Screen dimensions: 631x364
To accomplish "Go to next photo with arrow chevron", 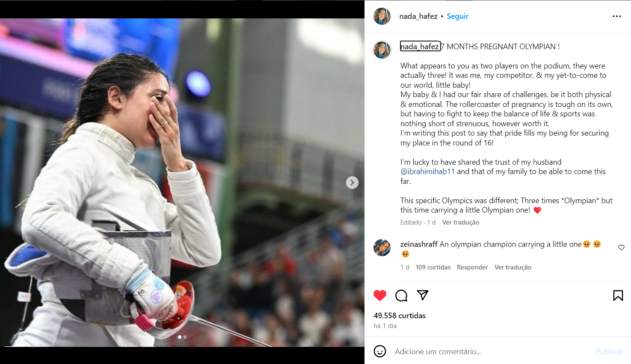I will click(x=352, y=183).
